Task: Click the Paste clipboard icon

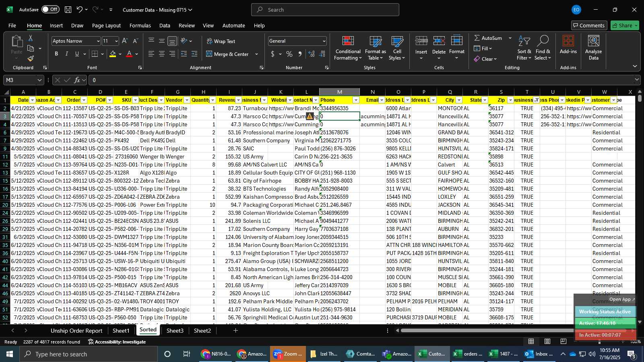Action: pos(17,41)
